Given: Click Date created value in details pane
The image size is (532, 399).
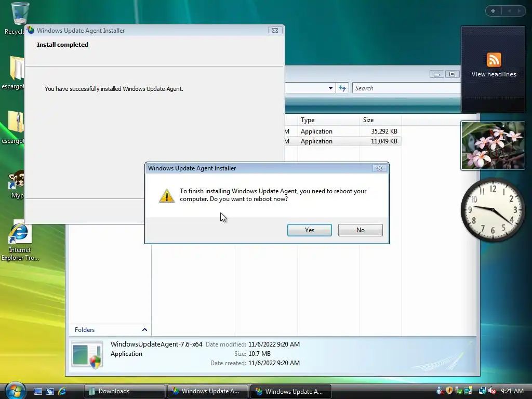Looking at the screenshot, I should (274, 363).
